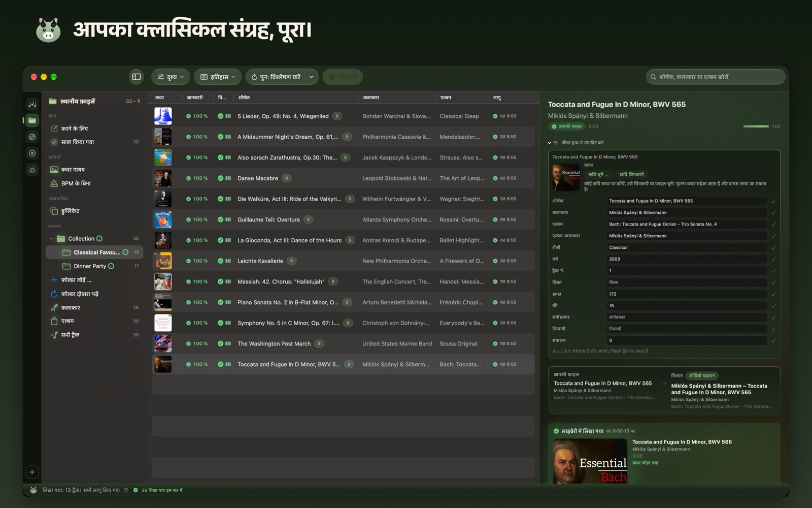Click the search field for title, artist
Screen dimensions: 812x508
point(716,77)
